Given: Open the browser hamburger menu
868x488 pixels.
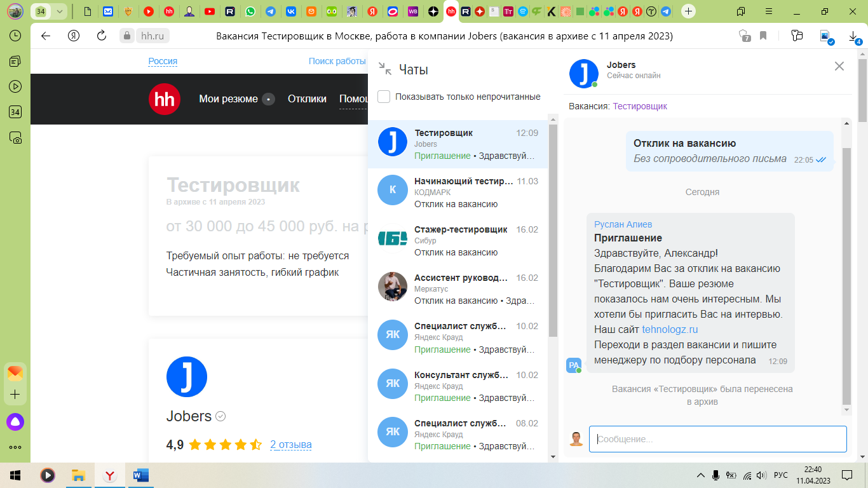Looking at the screenshot, I should [x=770, y=11].
